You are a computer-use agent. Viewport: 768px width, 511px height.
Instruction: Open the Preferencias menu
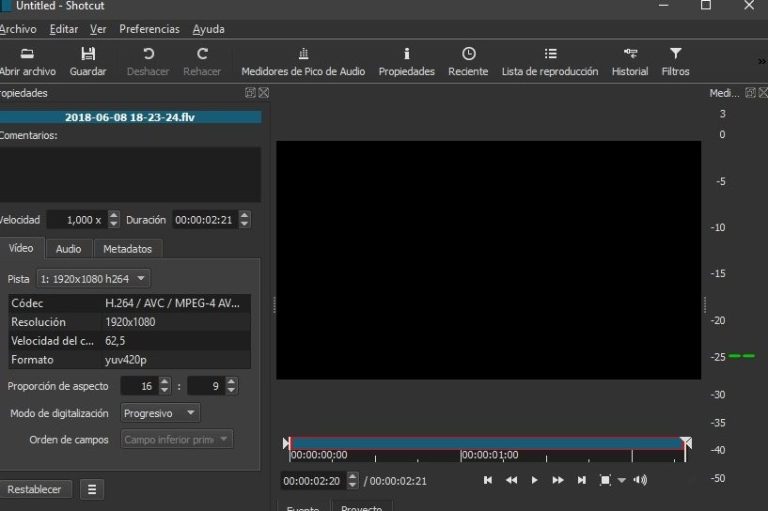pyautogui.click(x=149, y=29)
